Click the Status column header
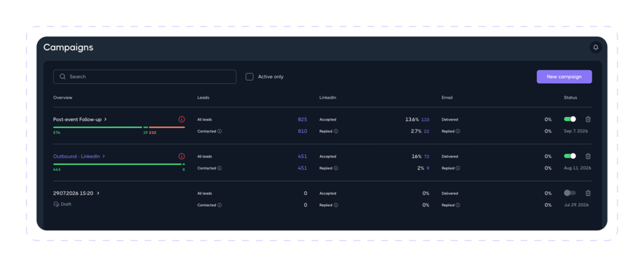This screenshot has height=267, width=644. (x=570, y=97)
